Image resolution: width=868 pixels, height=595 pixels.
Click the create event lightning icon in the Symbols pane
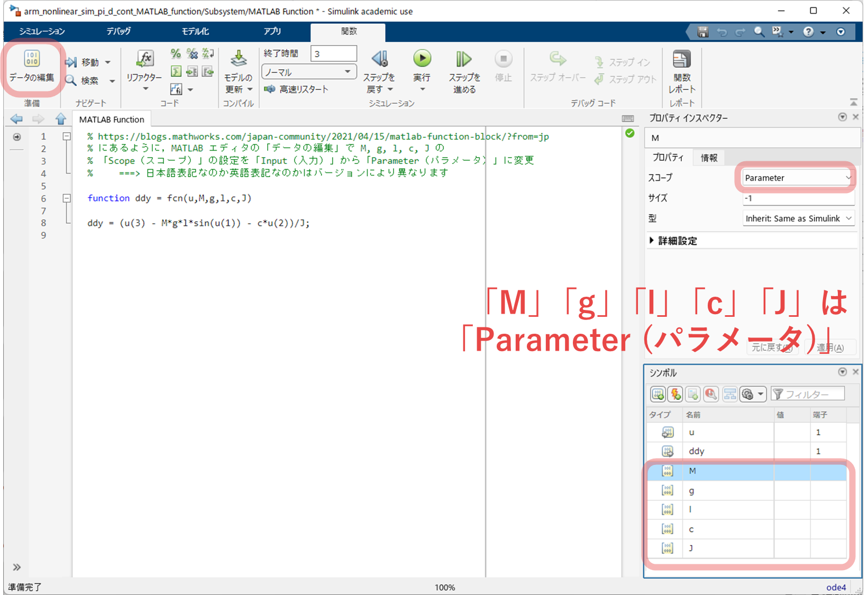[675, 394]
